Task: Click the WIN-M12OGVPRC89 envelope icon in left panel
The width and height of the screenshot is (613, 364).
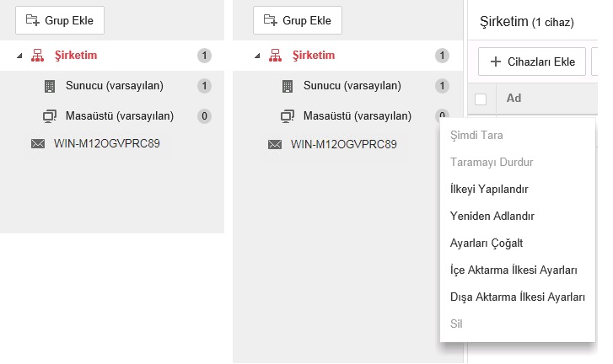Action: pos(37,144)
